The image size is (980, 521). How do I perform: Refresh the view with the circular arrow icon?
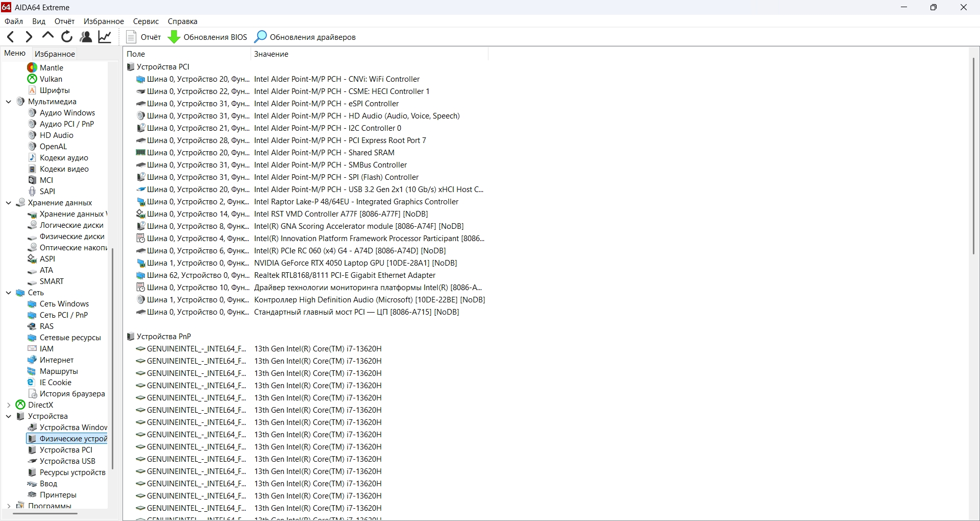click(67, 37)
